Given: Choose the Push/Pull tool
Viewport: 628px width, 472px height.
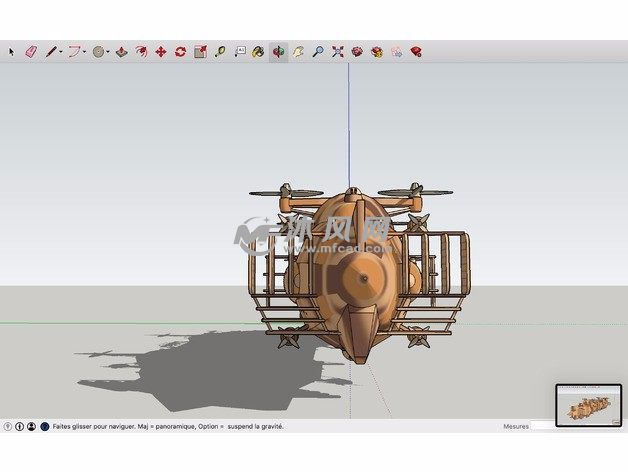Looking at the screenshot, I should (121, 51).
